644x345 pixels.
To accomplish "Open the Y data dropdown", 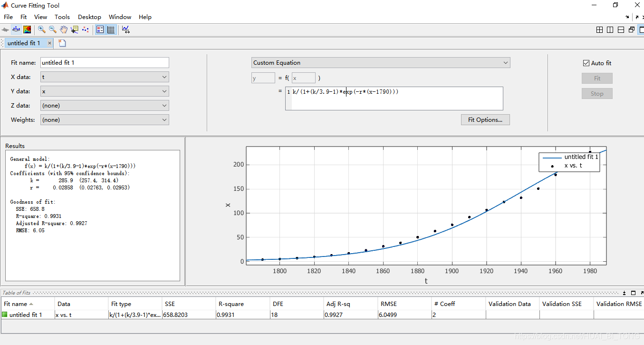I will pyautogui.click(x=104, y=91).
